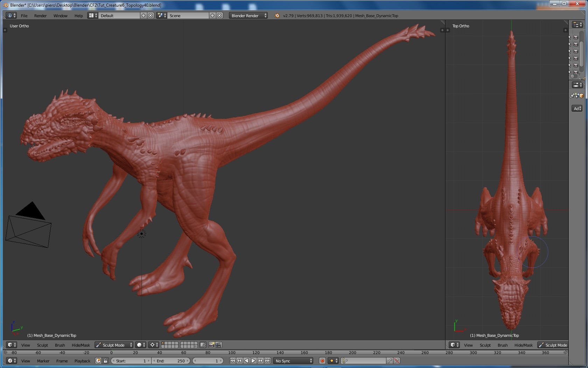Open the pivot point selector

click(x=154, y=345)
